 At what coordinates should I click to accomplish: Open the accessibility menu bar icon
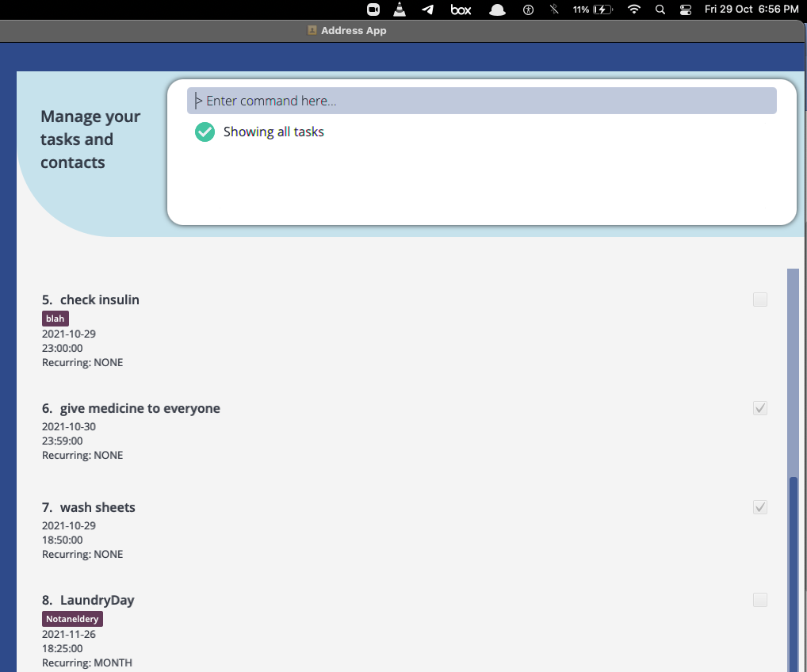pos(528,10)
